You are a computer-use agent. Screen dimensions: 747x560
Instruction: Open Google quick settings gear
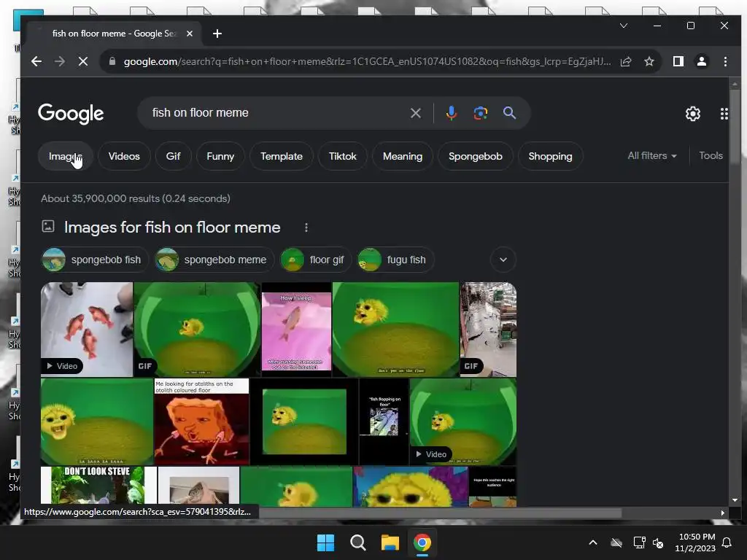693,113
